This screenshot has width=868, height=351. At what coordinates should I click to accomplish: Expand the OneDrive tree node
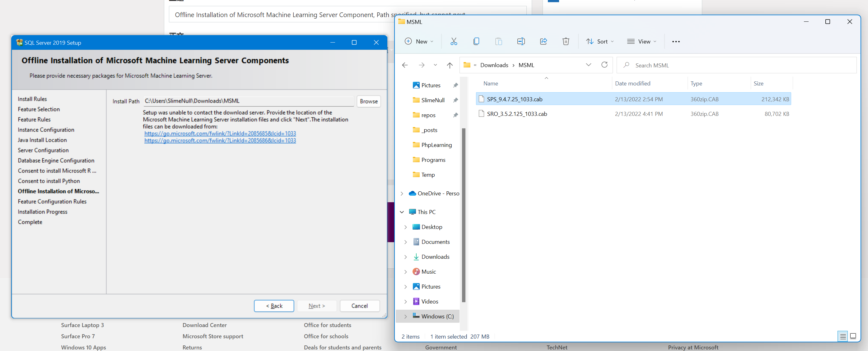(402, 194)
